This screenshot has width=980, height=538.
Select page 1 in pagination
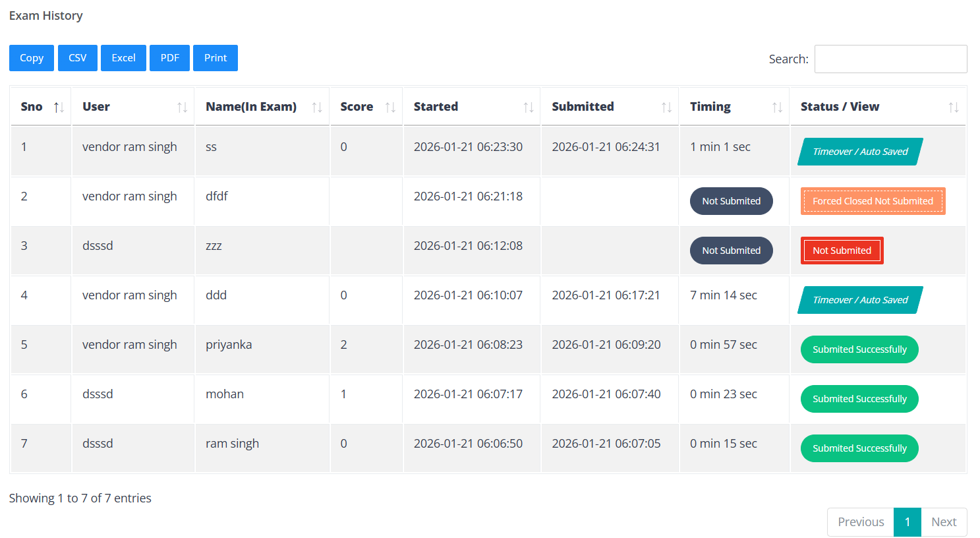(908, 522)
